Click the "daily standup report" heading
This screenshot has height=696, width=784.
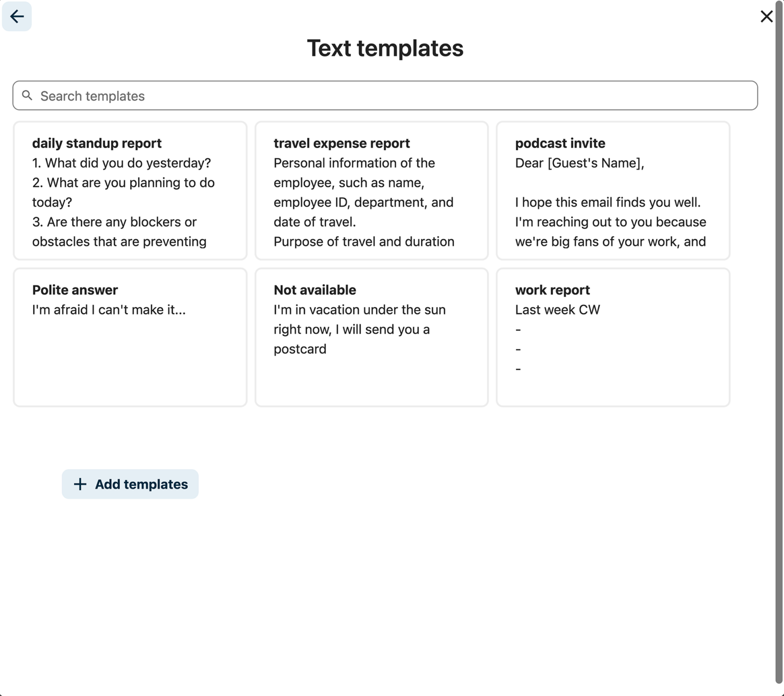(x=96, y=143)
